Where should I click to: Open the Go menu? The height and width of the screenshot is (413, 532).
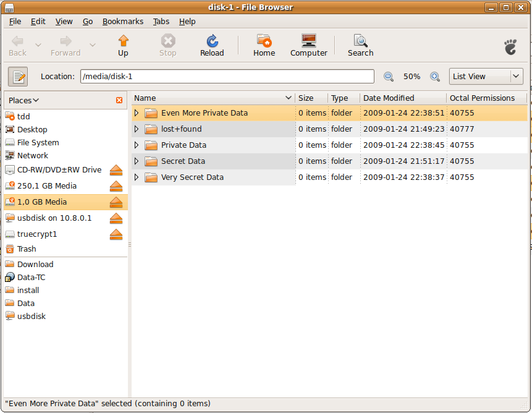click(x=88, y=22)
